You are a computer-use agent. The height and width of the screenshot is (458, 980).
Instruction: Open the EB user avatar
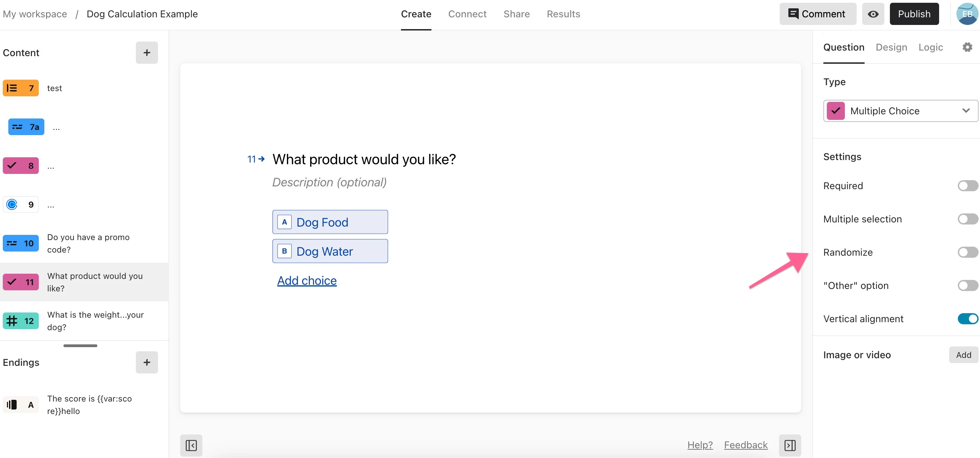coord(967,14)
